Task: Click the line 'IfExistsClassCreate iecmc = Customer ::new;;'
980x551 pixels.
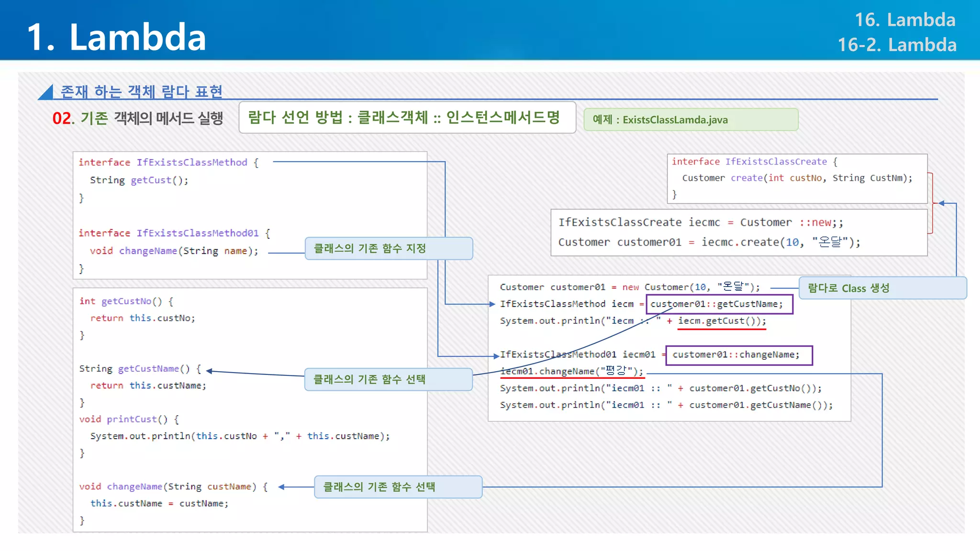Action: point(701,222)
